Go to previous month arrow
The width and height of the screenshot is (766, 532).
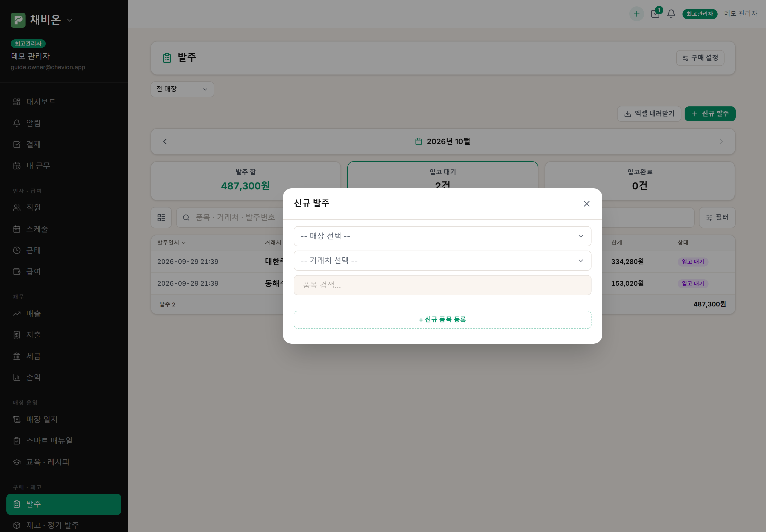click(165, 142)
